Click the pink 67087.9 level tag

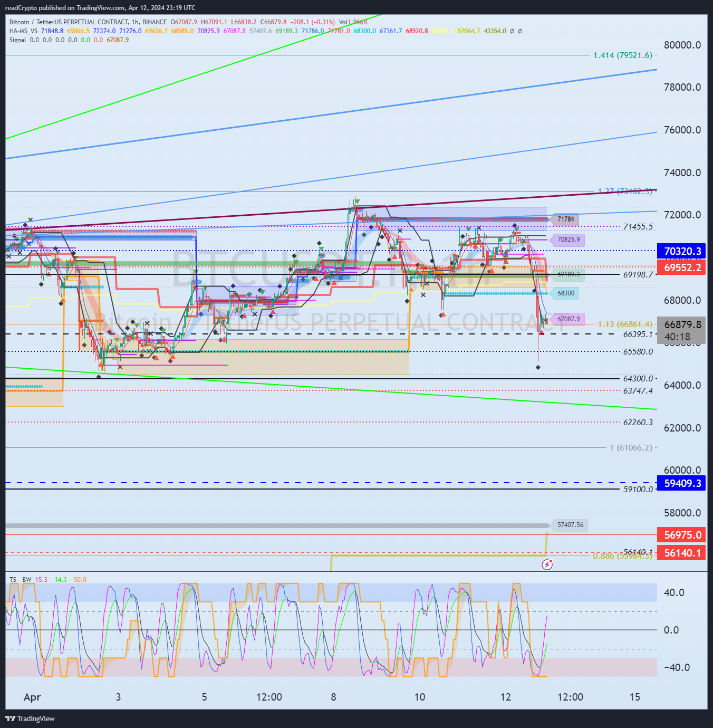click(568, 319)
